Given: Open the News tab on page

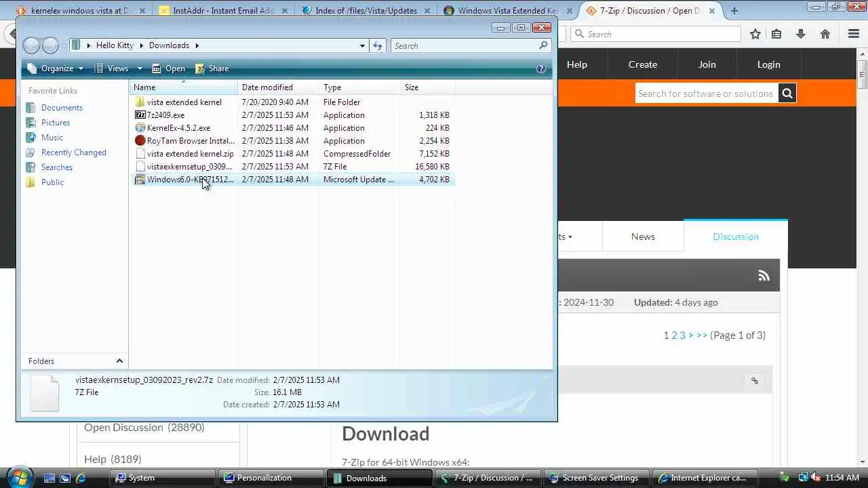Looking at the screenshot, I should (x=643, y=237).
